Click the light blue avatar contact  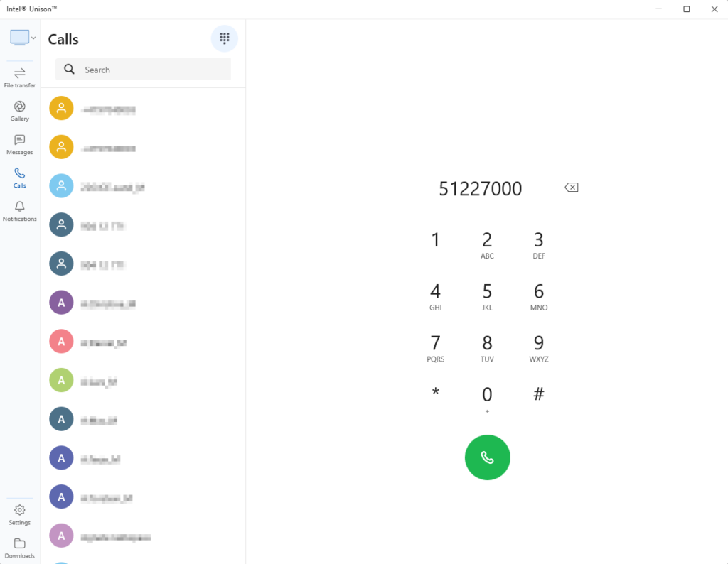142,186
